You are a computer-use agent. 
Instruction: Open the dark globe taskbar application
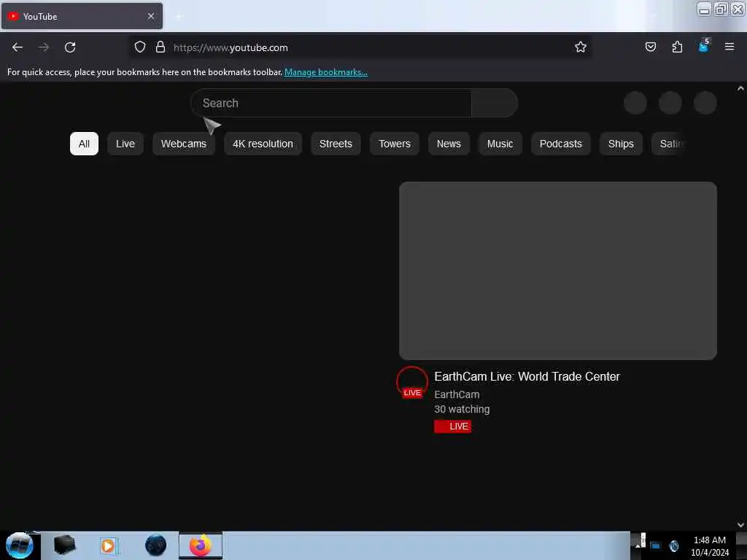156,545
